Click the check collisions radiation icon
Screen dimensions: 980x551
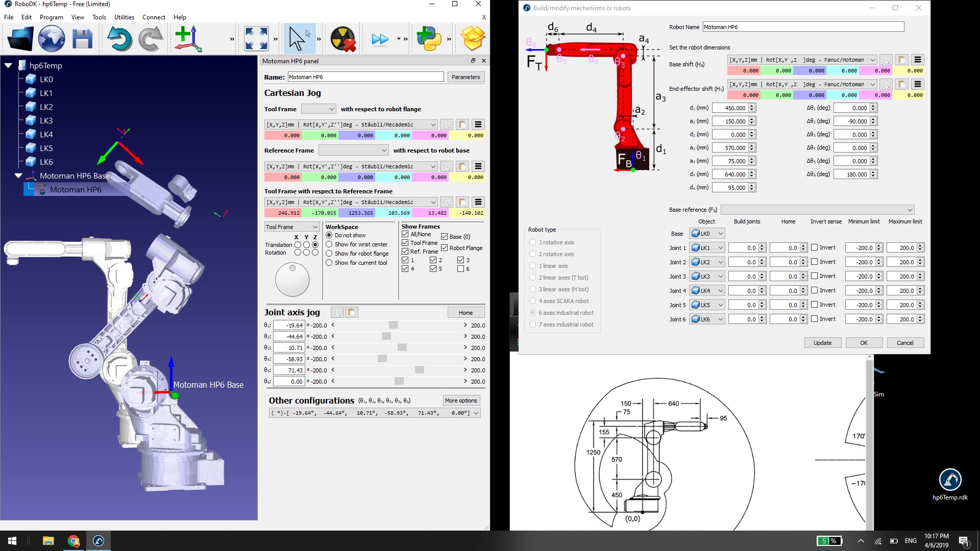pyautogui.click(x=342, y=39)
